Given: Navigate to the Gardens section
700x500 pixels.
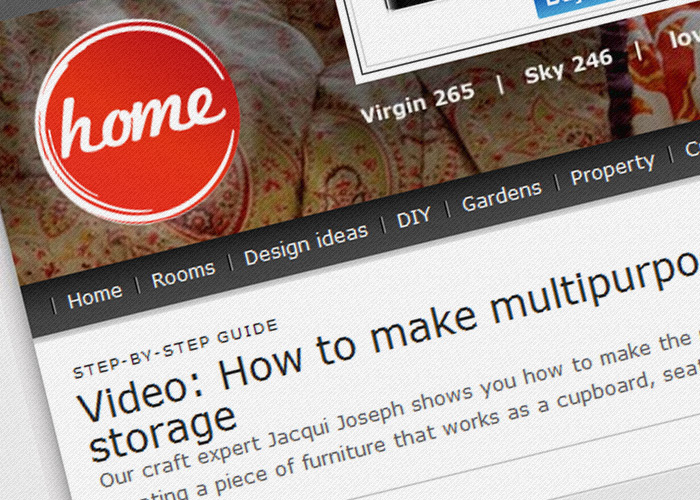Looking at the screenshot, I should [x=502, y=196].
